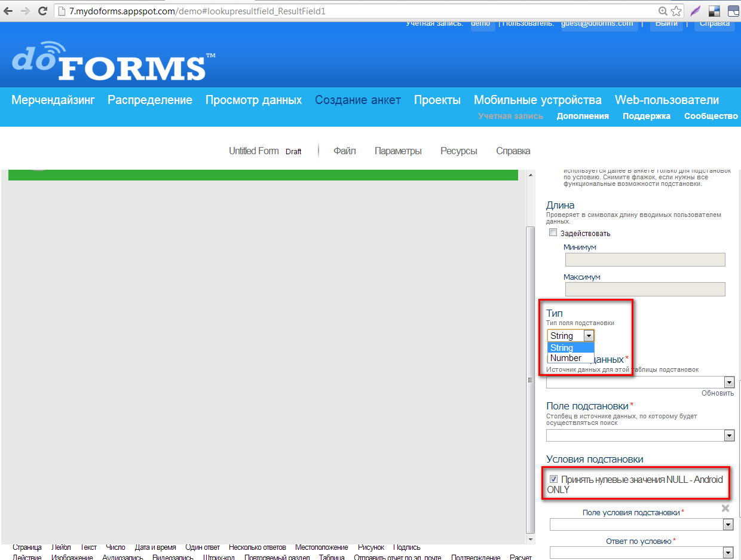Reload the page with the refresh icon
Viewport: 741px width, 560px height.
(42, 11)
